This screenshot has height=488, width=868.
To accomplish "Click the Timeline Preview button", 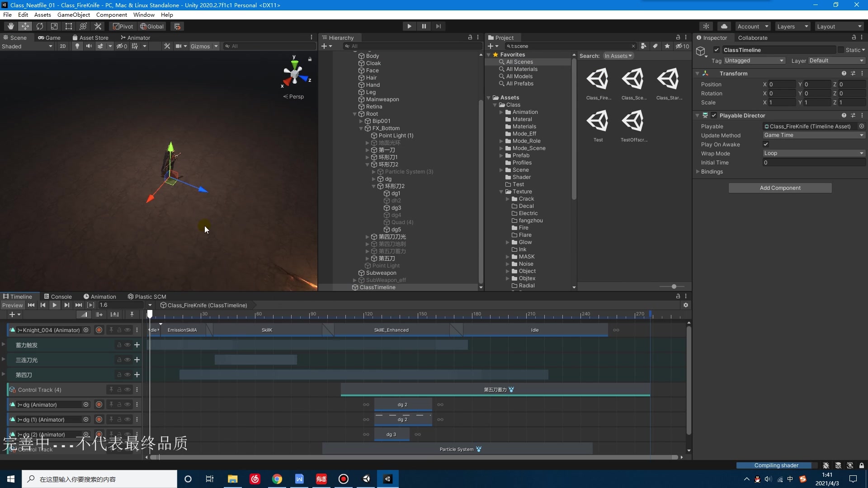I will click(12, 305).
